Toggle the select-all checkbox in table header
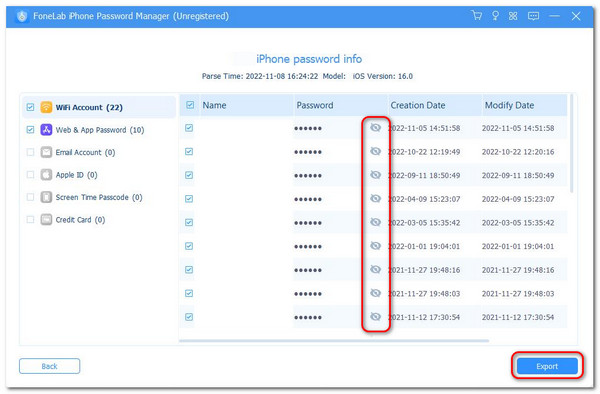 (190, 105)
